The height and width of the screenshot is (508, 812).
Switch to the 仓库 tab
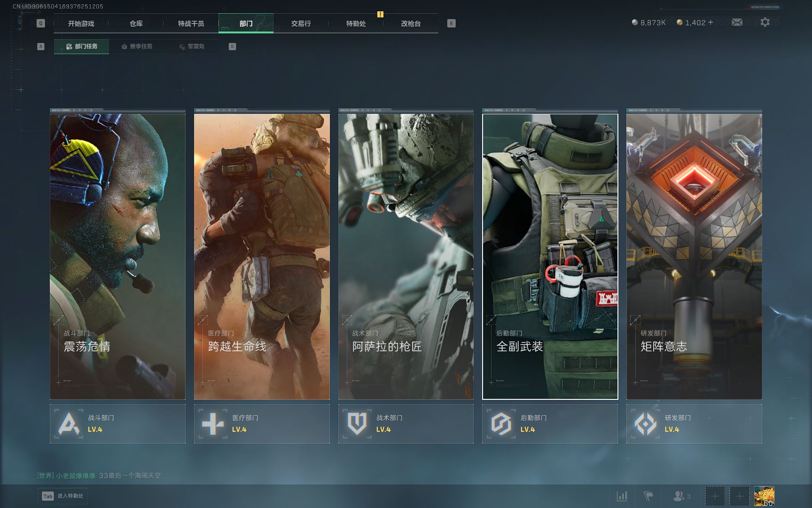136,24
